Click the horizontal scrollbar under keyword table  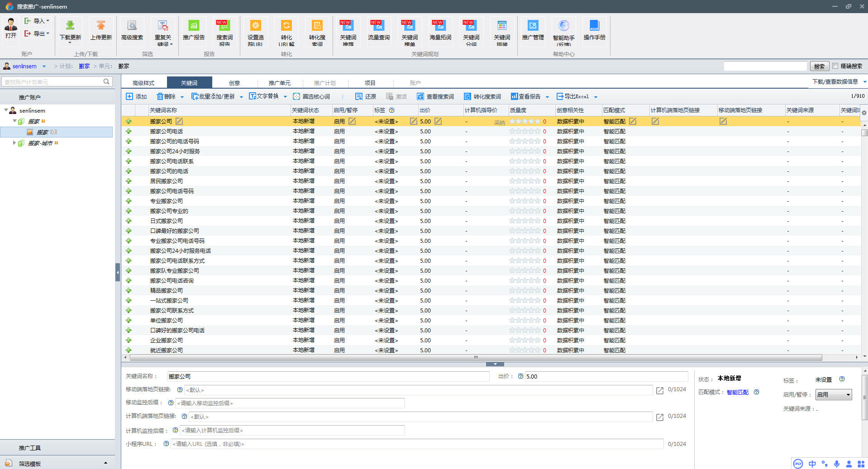(x=475, y=358)
